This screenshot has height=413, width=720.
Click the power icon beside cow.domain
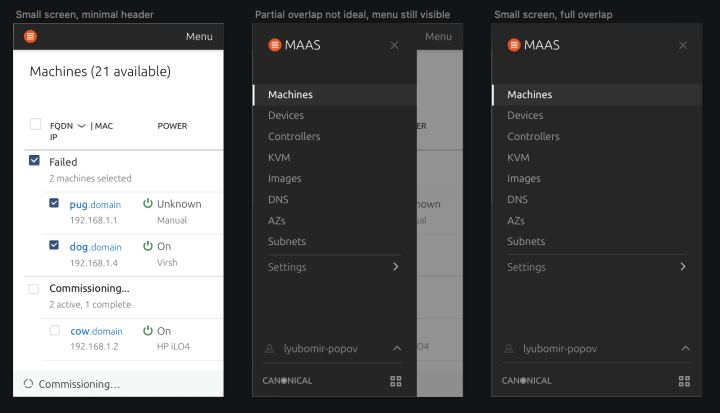tap(147, 330)
